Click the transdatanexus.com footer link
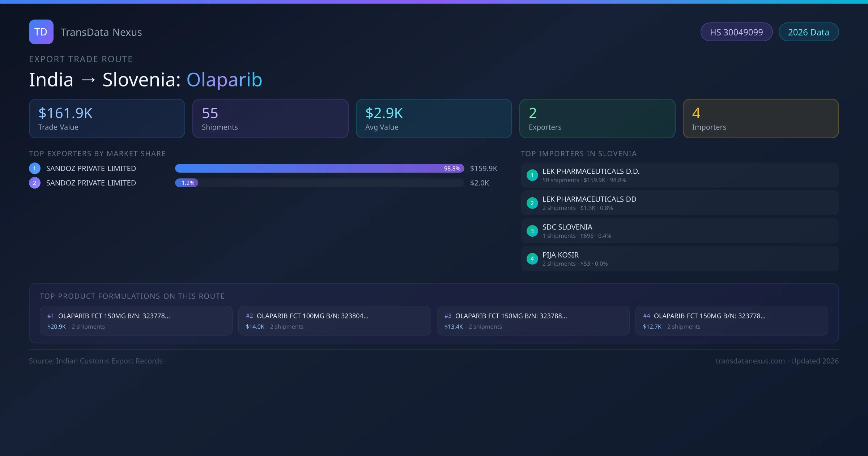 click(x=750, y=361)
